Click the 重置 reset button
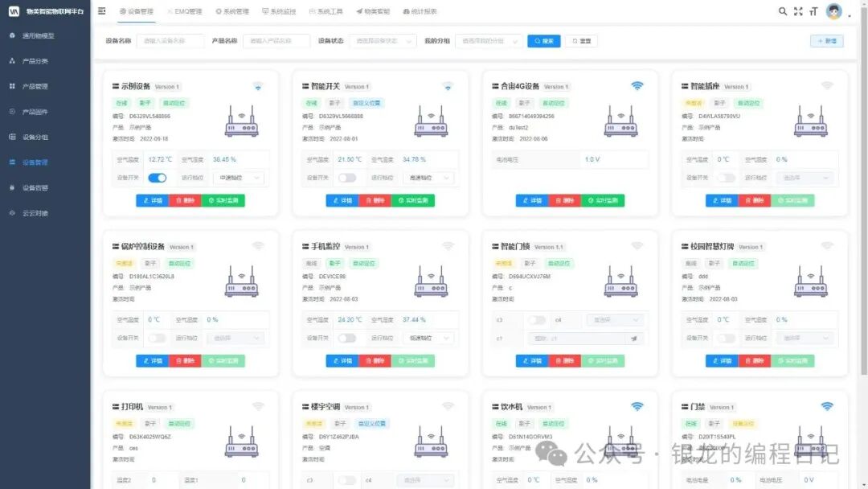Viewport: 868px width, 489px height. point(581,41)
